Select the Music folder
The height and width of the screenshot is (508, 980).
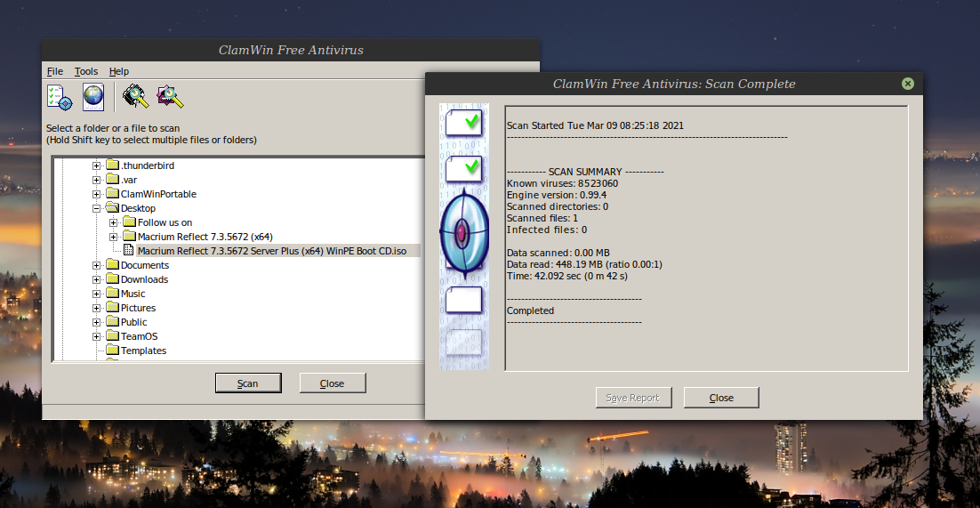click(x=133, y=294)
